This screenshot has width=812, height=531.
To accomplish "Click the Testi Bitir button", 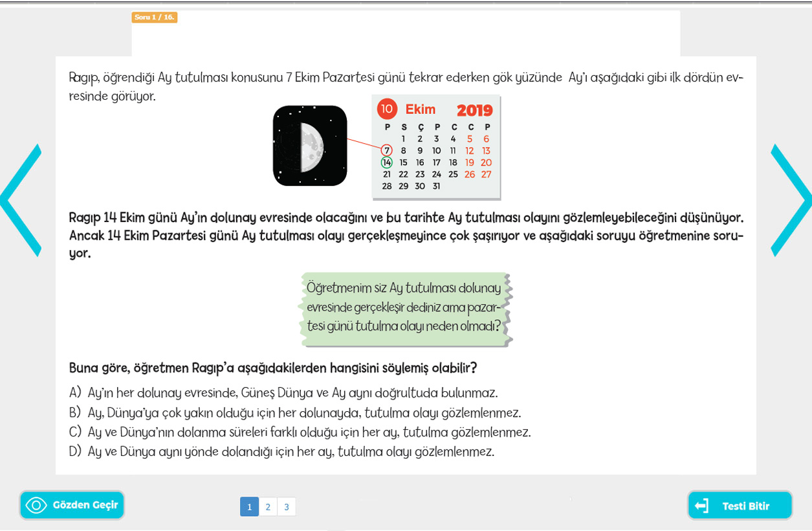I will click(740, 506).
